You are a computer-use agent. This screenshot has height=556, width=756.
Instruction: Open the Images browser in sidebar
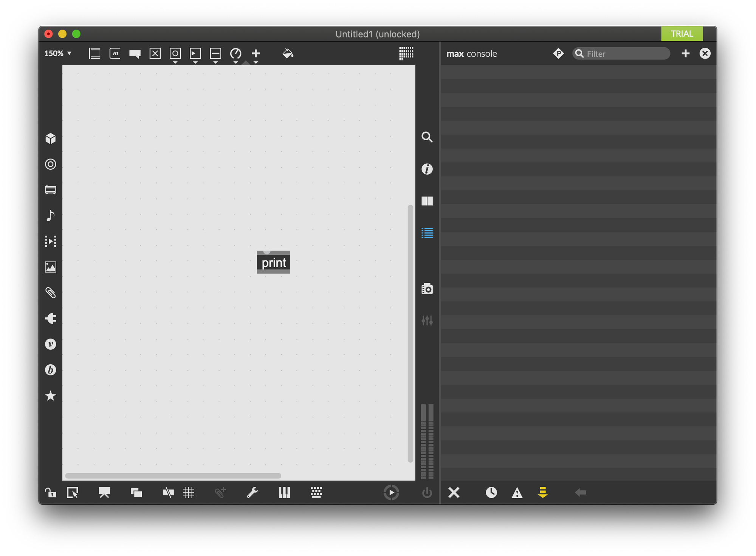pos(50,267)
